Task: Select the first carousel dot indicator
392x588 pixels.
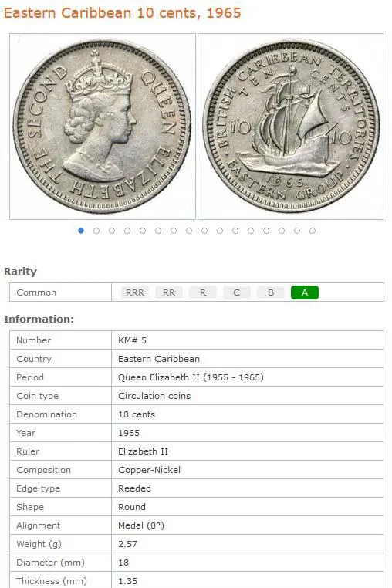Action: pyautogui.click(x=81, y=231)
